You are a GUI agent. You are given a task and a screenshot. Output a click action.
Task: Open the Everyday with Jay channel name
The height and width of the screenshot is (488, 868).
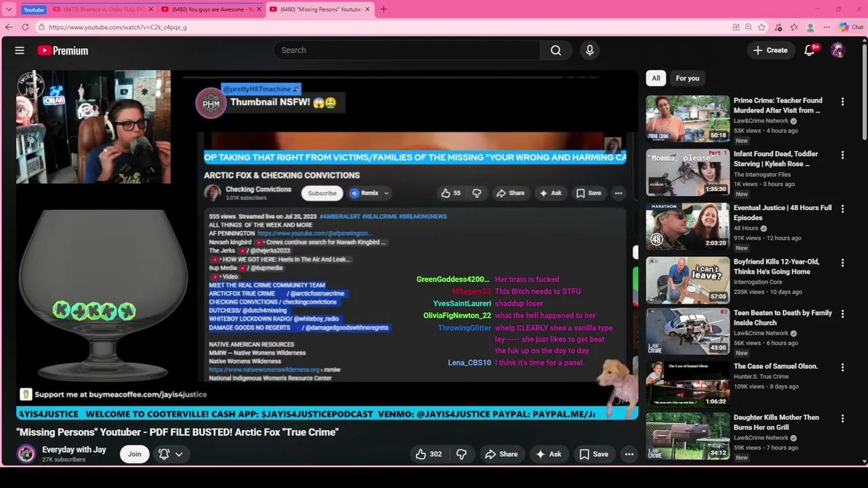pos(74,449)
